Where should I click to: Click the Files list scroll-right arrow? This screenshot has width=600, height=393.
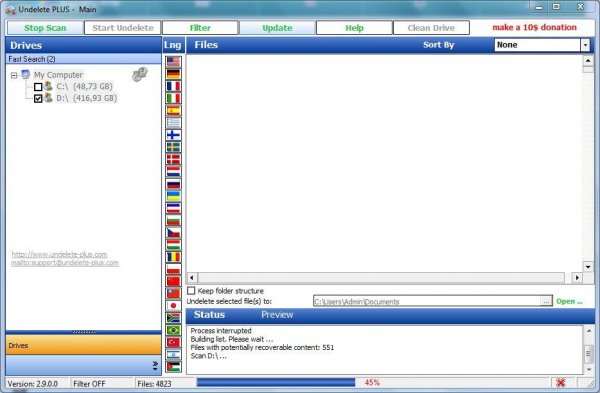[577, 278]
